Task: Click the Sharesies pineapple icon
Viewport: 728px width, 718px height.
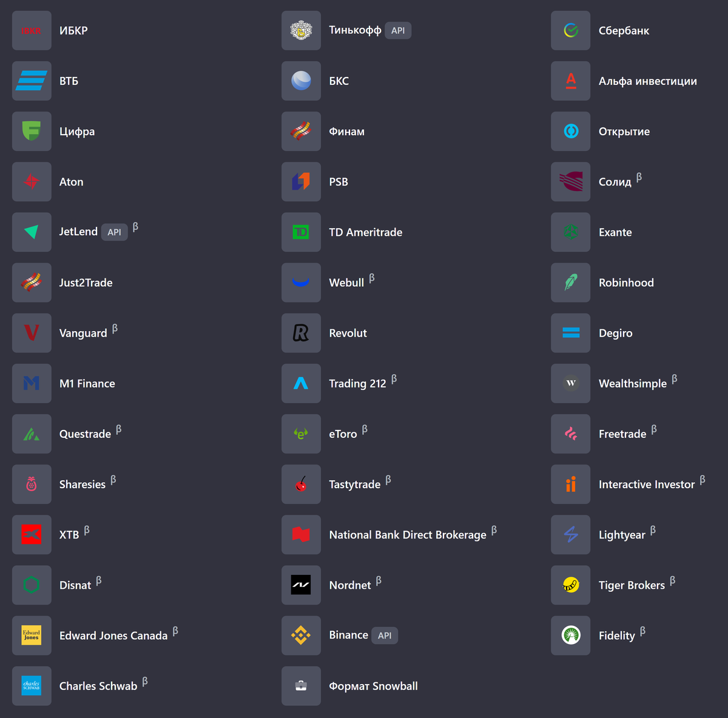Action: [32, 483]
